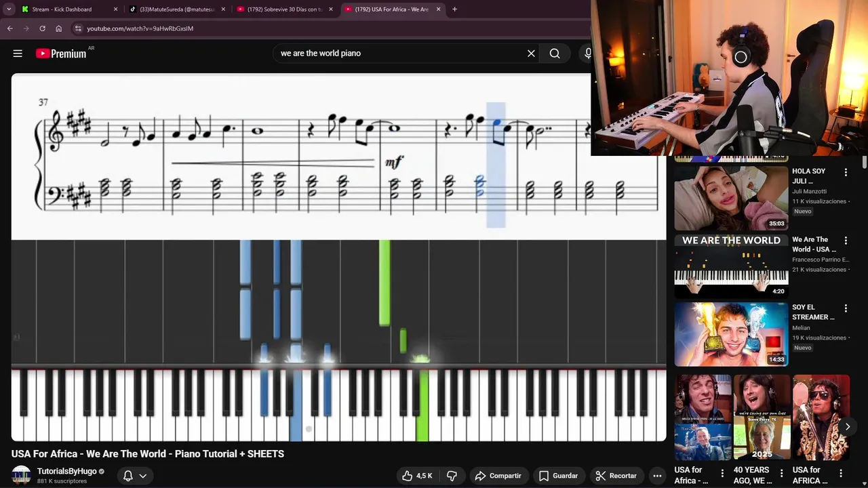Save the video with Guardar

tap(558, 476)
